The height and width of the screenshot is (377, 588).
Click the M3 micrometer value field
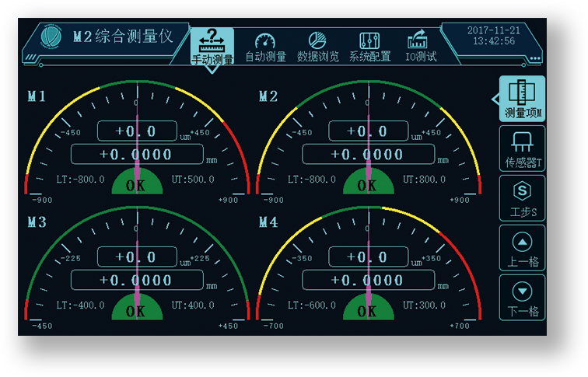(137, 257)
